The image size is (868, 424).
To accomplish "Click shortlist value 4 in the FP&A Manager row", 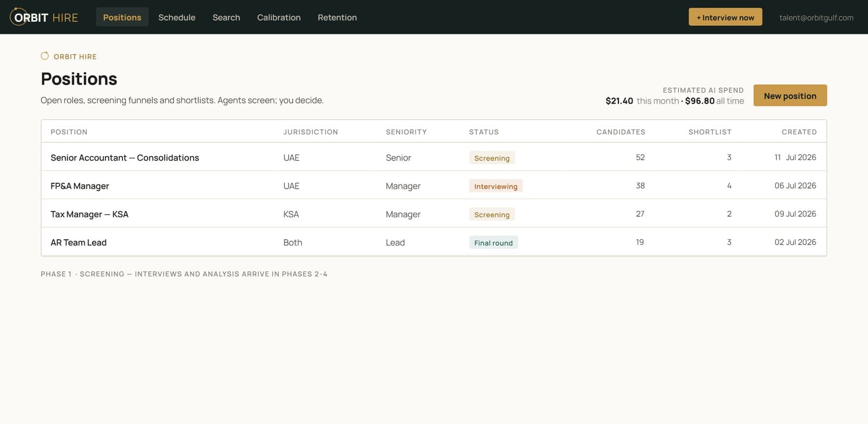I will click(729, 185).
